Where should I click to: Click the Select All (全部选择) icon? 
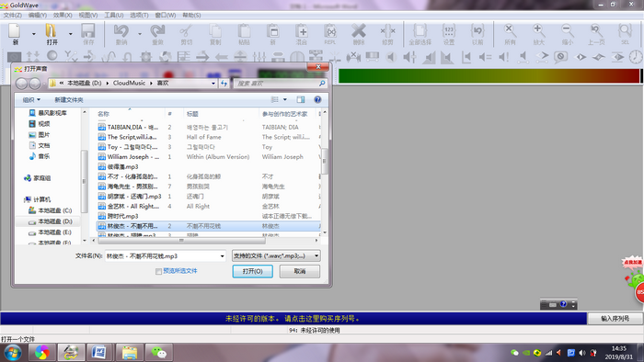click(420, 34)
